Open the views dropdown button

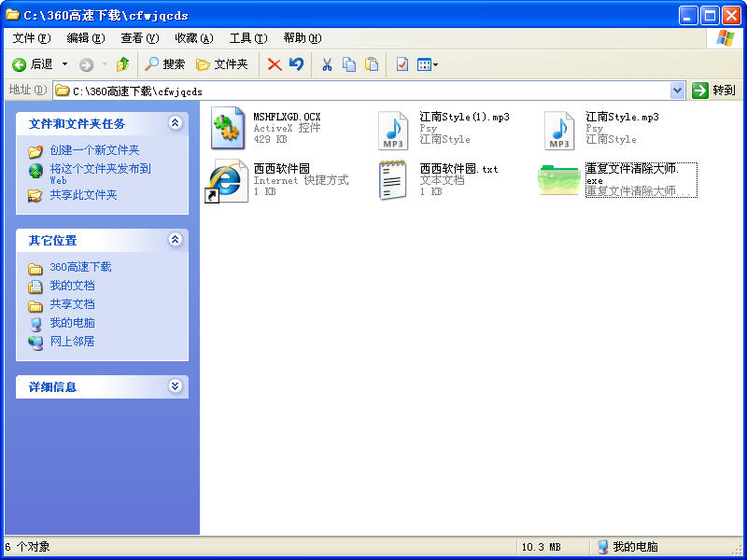428,64
